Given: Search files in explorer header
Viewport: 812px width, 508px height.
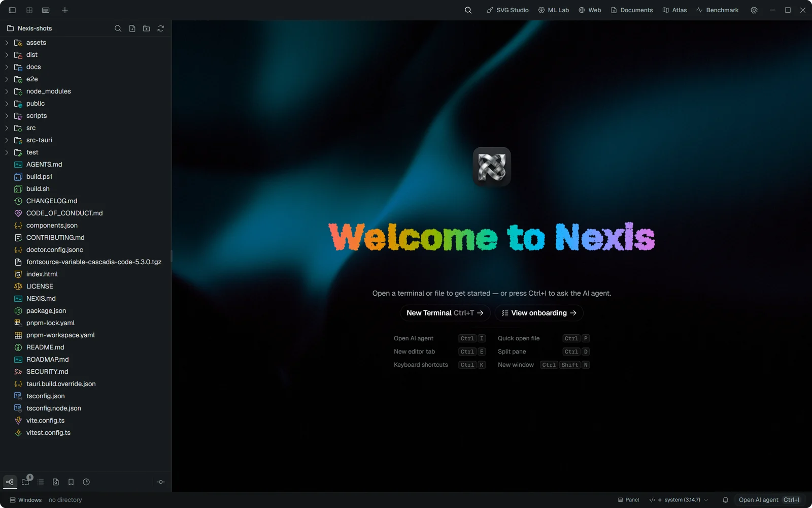Looking at the screenshot, I should point(118,28).
